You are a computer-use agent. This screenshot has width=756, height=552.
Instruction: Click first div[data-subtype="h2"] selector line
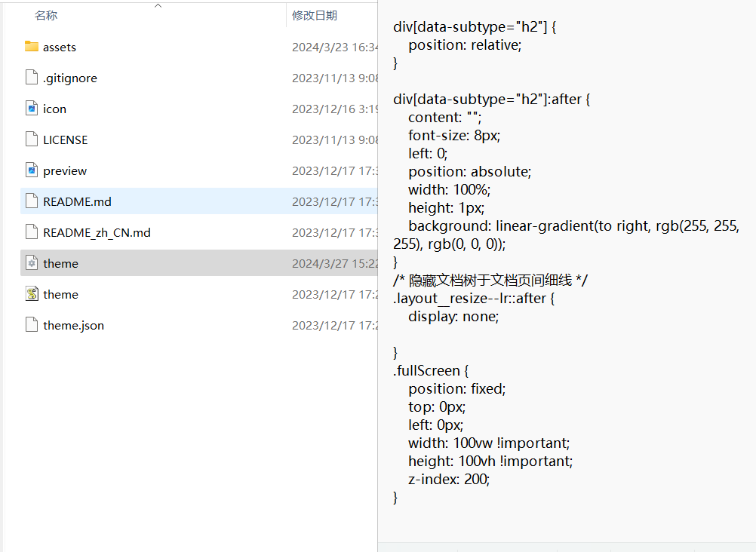pos(475,27)
